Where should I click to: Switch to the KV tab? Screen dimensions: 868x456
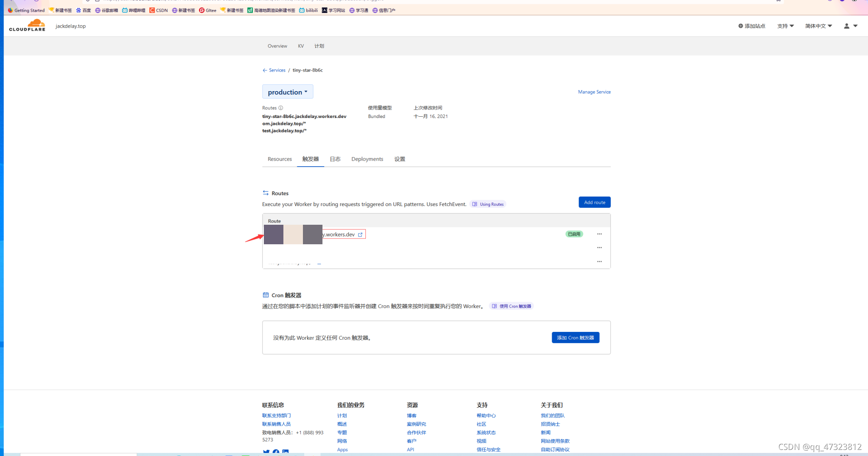(x=301, y=46)
